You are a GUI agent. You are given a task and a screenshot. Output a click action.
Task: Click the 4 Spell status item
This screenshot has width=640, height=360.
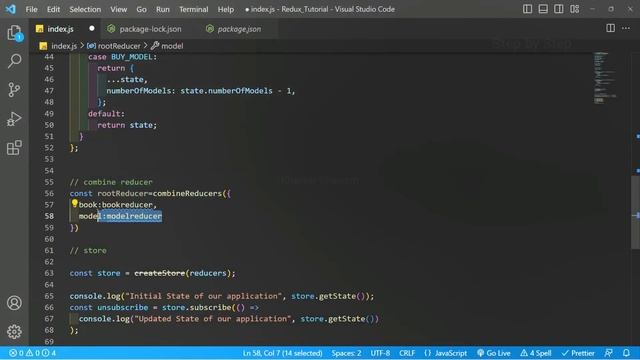(x=536, y=353)
